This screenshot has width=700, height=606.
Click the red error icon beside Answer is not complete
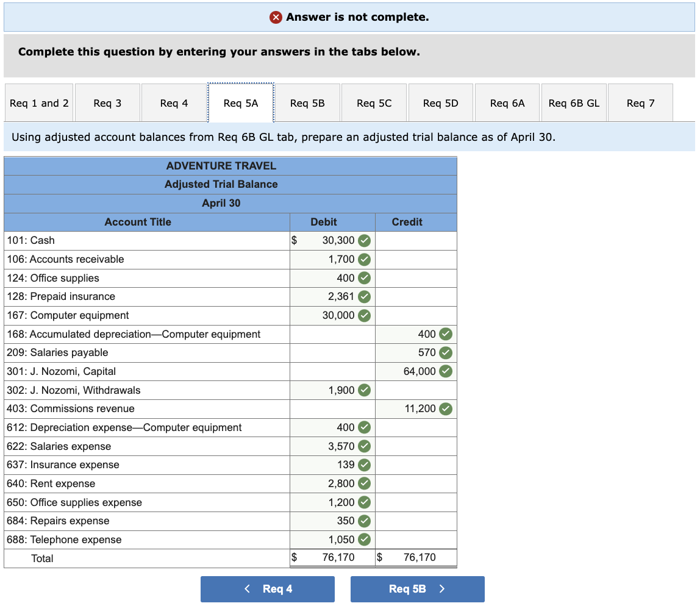(x=276, y=18)
